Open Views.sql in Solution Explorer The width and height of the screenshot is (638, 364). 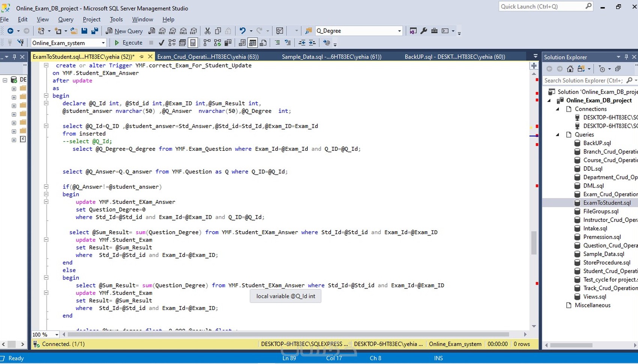[x=594, y=297]
